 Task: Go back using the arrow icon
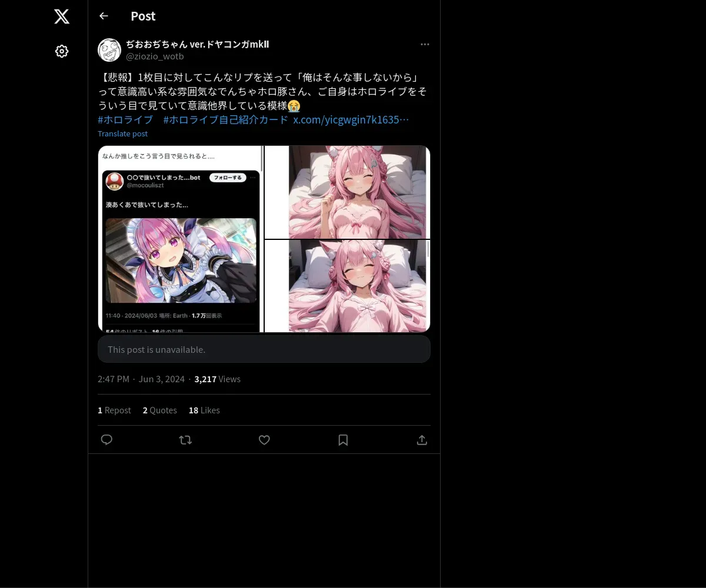click(x=104, y=16)
